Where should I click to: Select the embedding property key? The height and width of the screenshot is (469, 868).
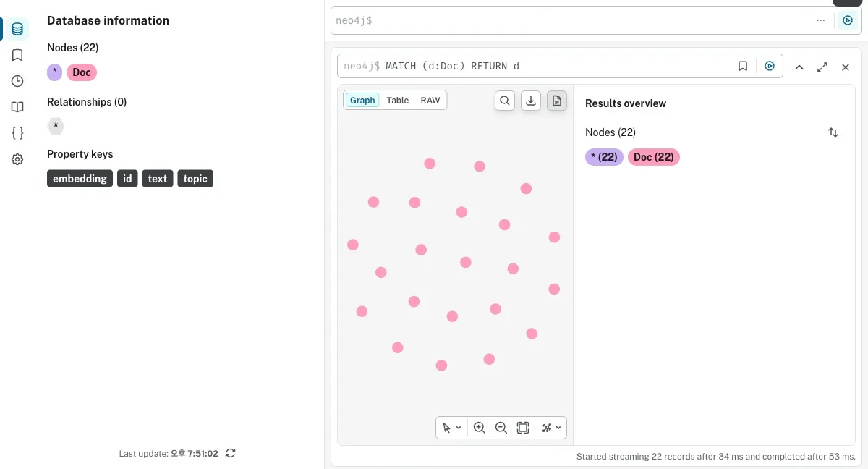tap(80, 179)
